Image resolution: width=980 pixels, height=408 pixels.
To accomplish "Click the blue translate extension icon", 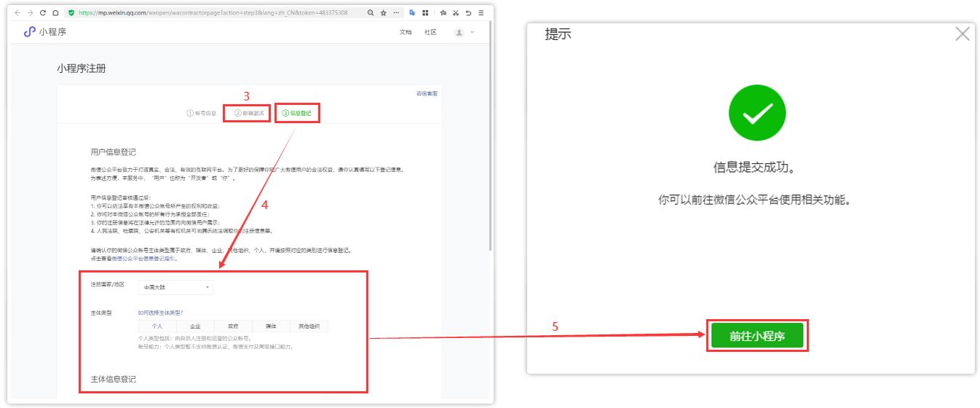I will (412, 13).
